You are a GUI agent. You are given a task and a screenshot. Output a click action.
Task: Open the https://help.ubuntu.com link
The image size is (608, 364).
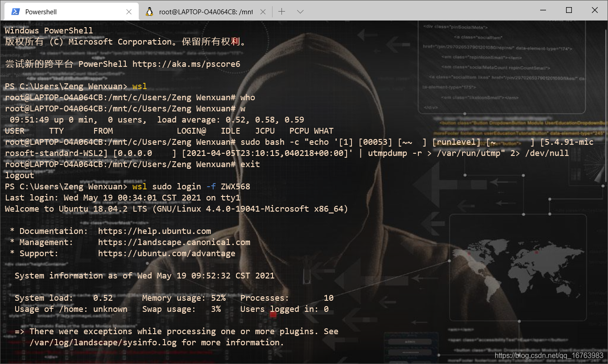tap(154, 231)
